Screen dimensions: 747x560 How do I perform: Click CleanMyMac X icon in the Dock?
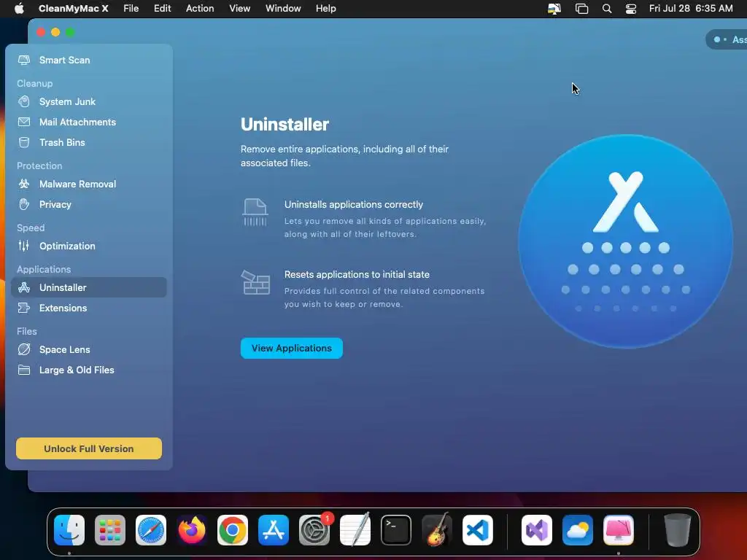point(619,530)
